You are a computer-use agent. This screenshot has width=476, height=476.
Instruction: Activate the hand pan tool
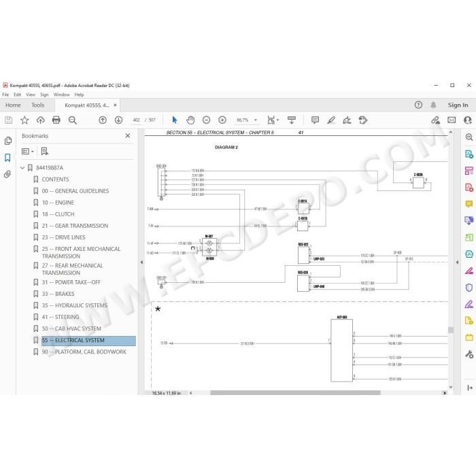tap(190, 120)
